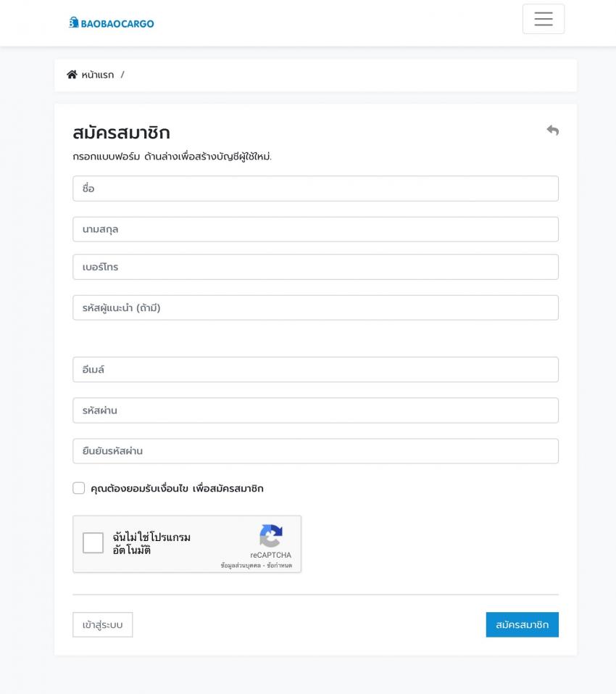
Task: Click the BAOBAOCARGO logo
Action: (112, 23)
